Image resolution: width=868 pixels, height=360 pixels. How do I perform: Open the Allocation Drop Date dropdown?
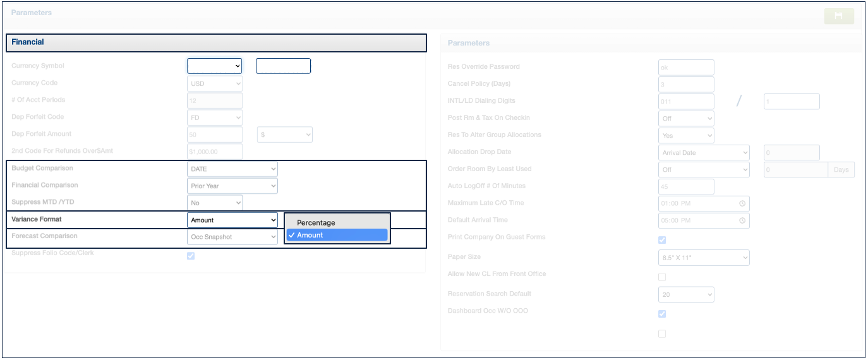[x=704, y=153]
